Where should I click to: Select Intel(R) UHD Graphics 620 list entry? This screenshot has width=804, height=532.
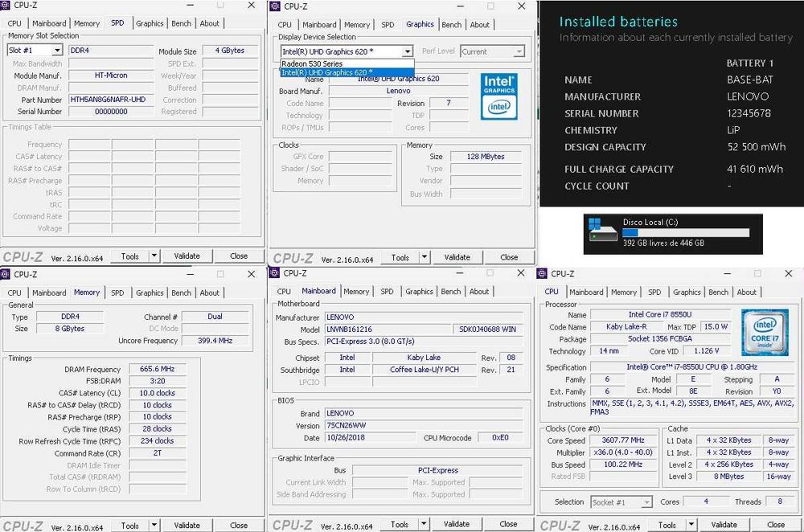pos(347,72)
